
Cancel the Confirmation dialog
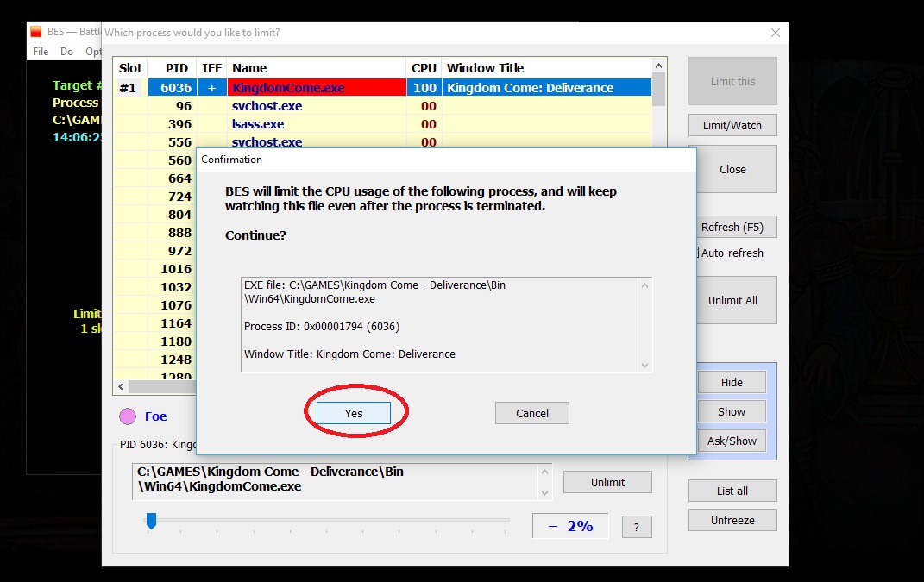tap(532, 413)
